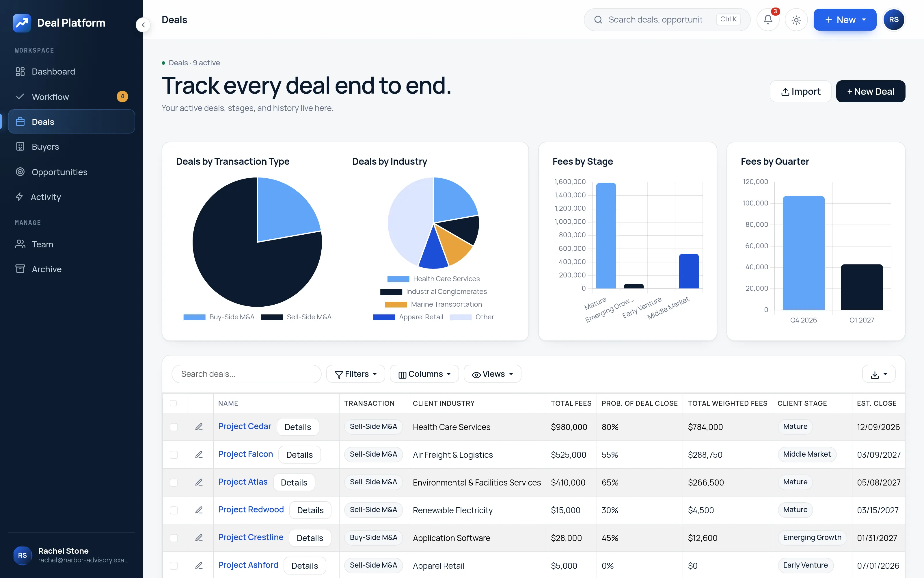Viewport: 924px width, 578px height.
Task: Click Details for Project Falcon
Action: (x=299, y=455)
